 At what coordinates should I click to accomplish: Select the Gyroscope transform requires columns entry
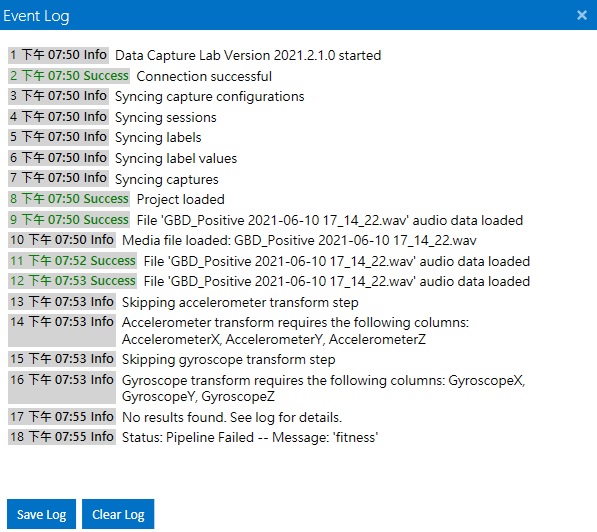tap(267, 388)
